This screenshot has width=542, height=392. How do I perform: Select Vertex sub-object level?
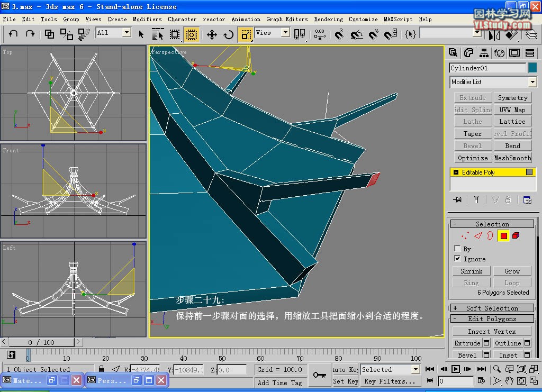point(465,236)
